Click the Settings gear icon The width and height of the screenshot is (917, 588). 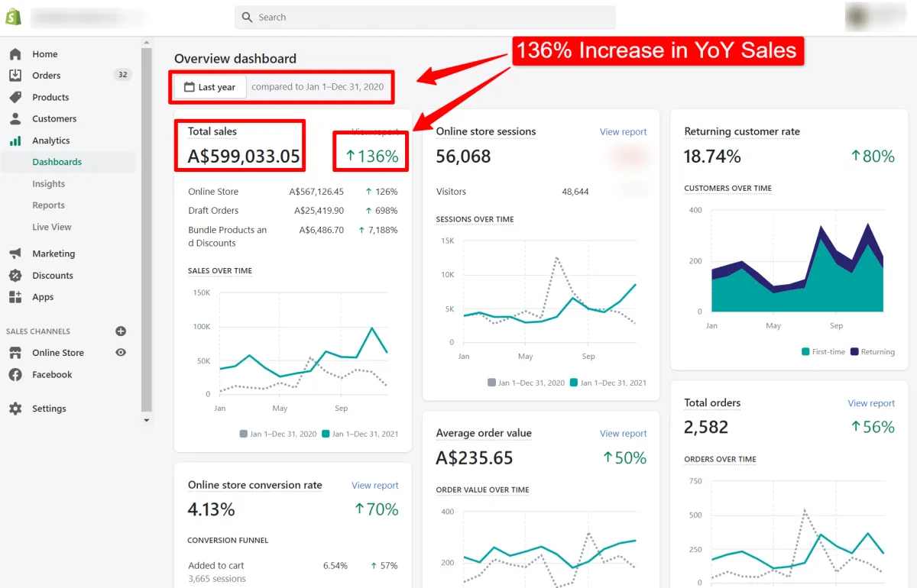click(15, 409)
